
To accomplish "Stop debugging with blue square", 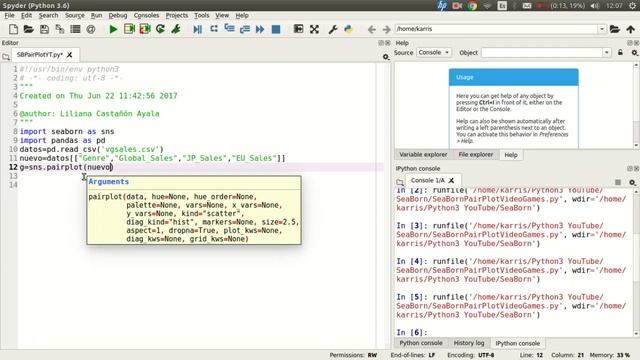I will [276, 29].
